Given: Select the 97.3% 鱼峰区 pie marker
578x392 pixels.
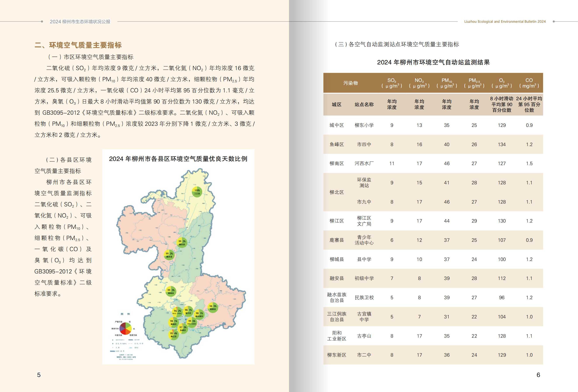Looking at the screenshot, I should click(183, 329).
